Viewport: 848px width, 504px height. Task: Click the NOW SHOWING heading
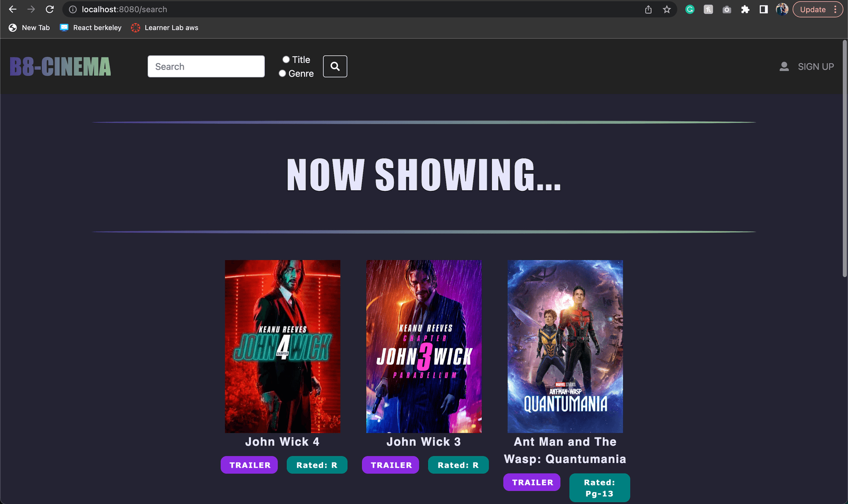[424, 175]
